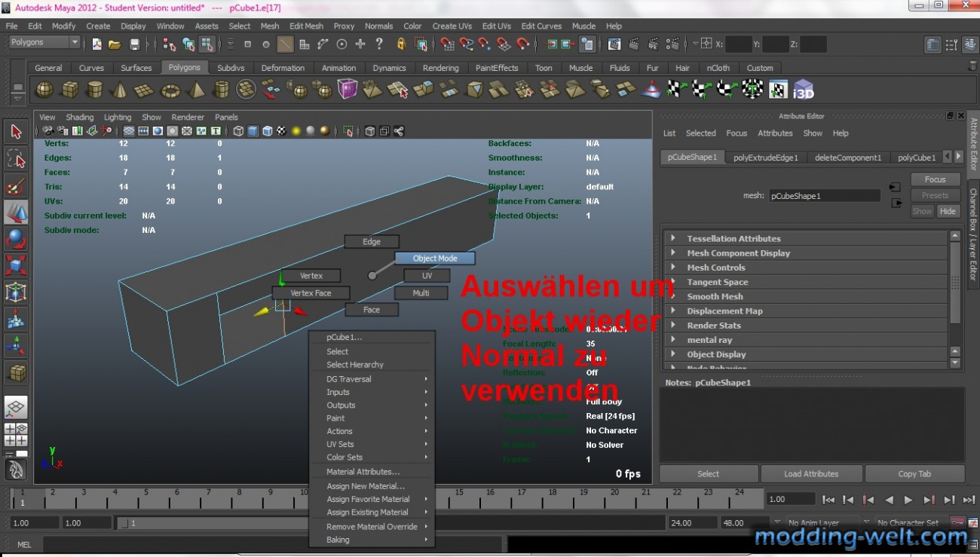
Task: Click the Focus button
Action: 935,179
